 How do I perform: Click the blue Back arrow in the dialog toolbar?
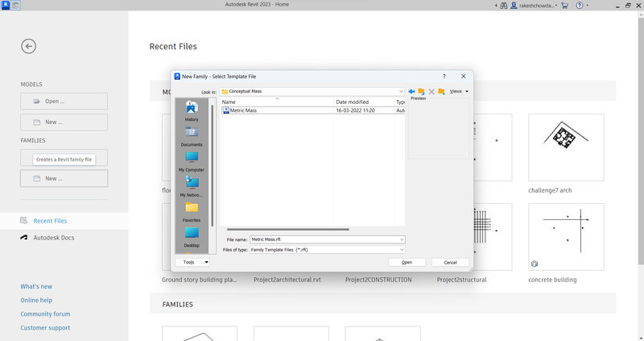(411, 91)
